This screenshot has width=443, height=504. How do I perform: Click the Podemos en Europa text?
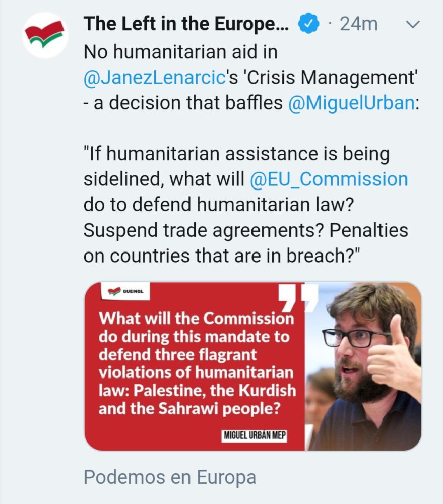tap(170, 477)
